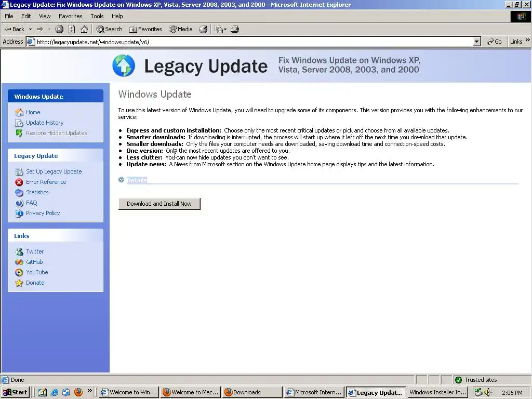
Task: Click the first quick launch notepad icon
Action: [x=43, y=392]
